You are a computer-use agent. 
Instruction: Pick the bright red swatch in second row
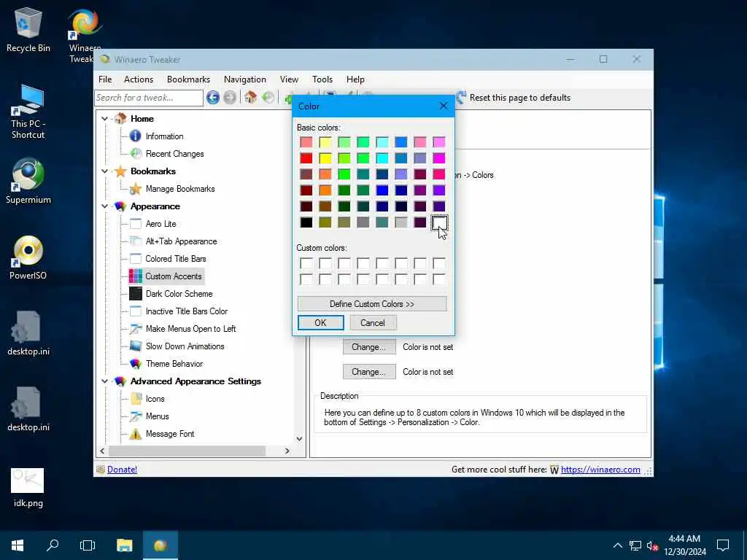pos(306,158)
